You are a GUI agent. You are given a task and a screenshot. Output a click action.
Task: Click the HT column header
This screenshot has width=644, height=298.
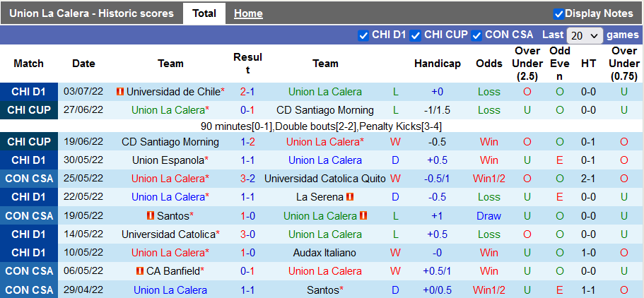589,64
